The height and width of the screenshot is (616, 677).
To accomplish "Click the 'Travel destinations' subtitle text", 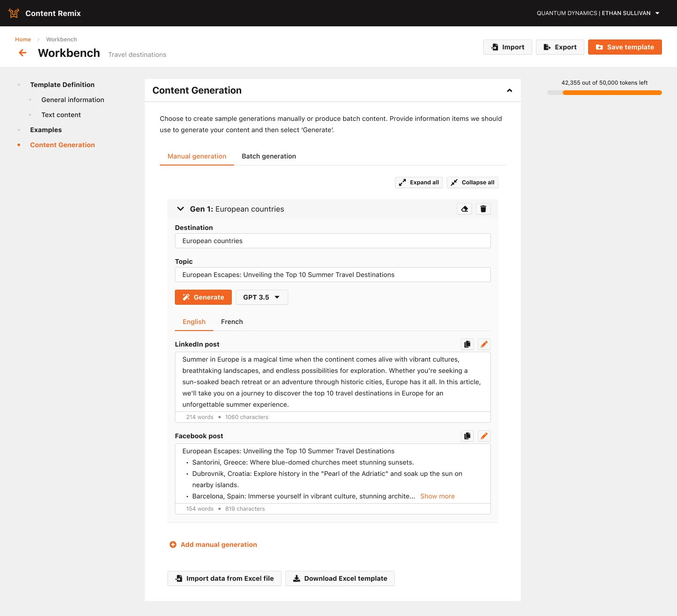I will (x=137, y=55).
